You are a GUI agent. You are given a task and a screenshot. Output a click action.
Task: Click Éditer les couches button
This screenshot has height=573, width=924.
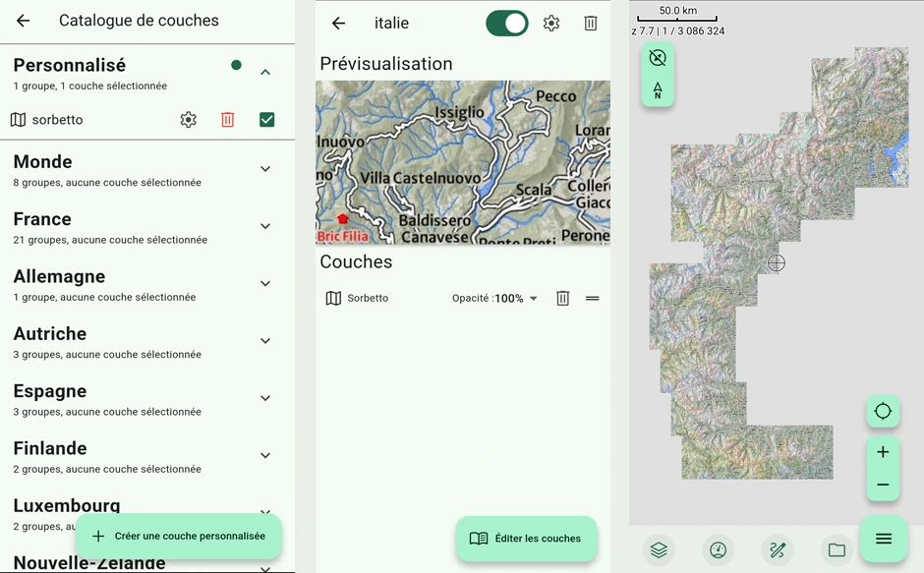coord(526,539)
